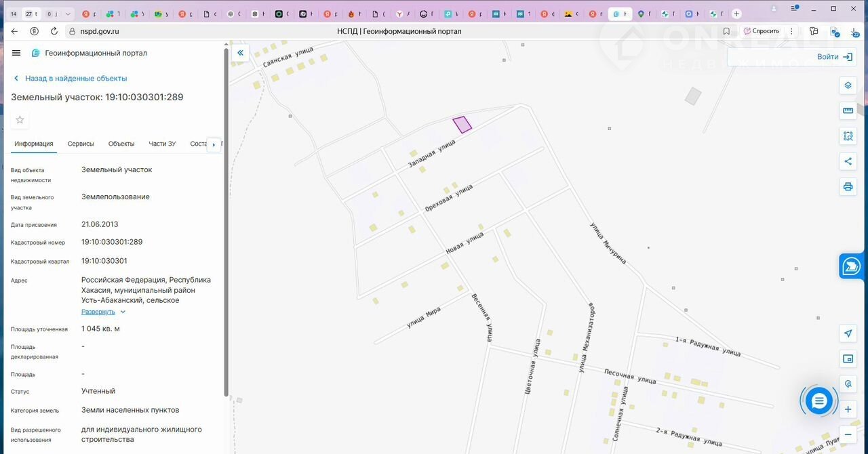Add land plot to favorites star
This screenshot has height=454, width=868.
pos(20,120)
